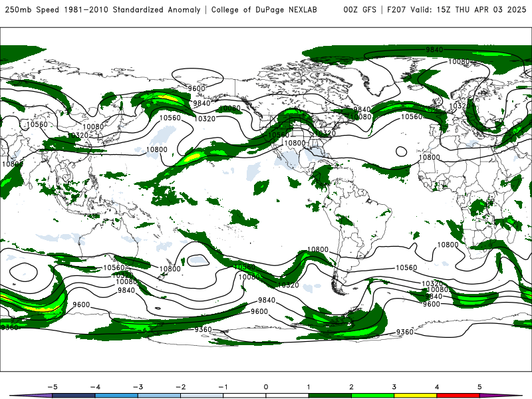Image resolution: width=532 pixels, height=399 pixels.
Task: Click the '250mb Speed 1981-2010 Standardized Anomaly' title
Action: coord(103,9)
